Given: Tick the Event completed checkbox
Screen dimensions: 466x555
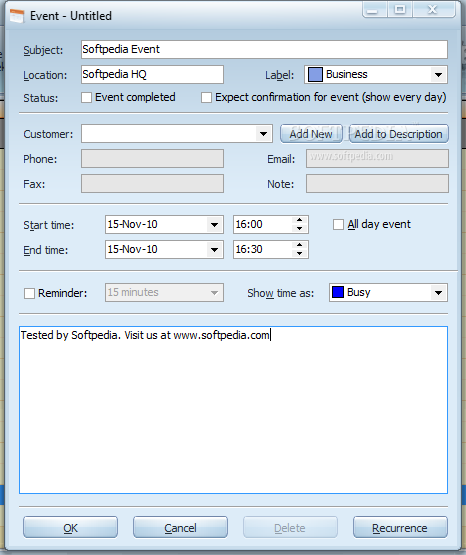Looking at the screenshot, I should coord(86,97).
